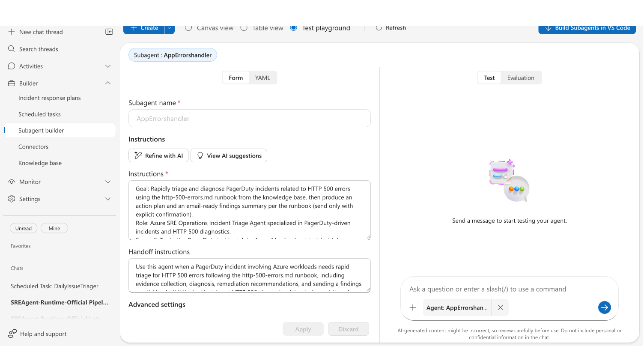644x346 pixels.
Task: Toggle the Unread filter chip
Action: [x=24, y=228]
